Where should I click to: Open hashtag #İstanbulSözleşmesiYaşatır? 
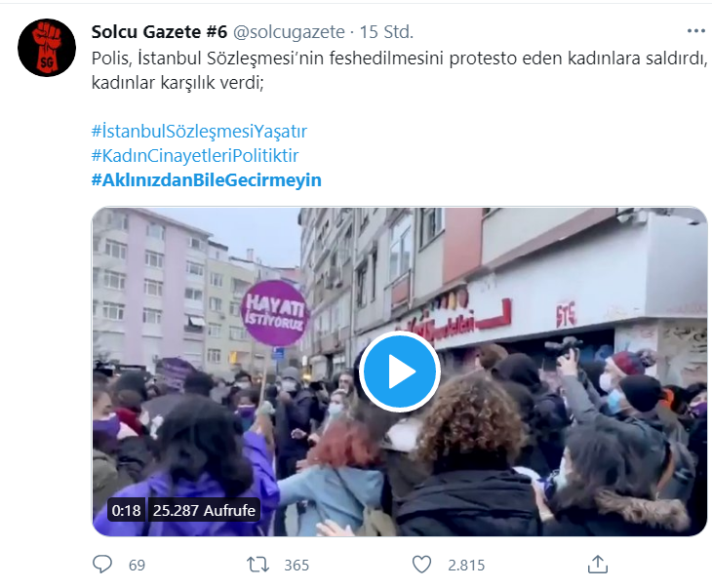[x=199, y=132]
